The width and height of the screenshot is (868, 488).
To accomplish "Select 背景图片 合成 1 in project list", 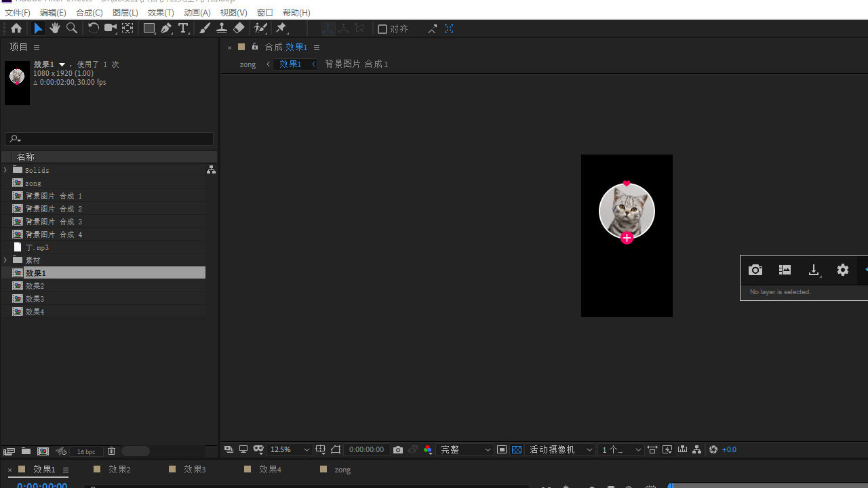I will point(54,196).
